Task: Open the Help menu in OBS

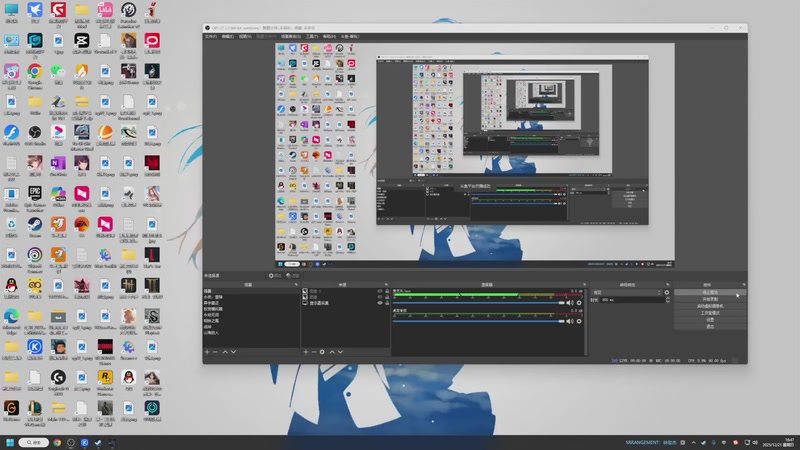Action: [329, 37]
